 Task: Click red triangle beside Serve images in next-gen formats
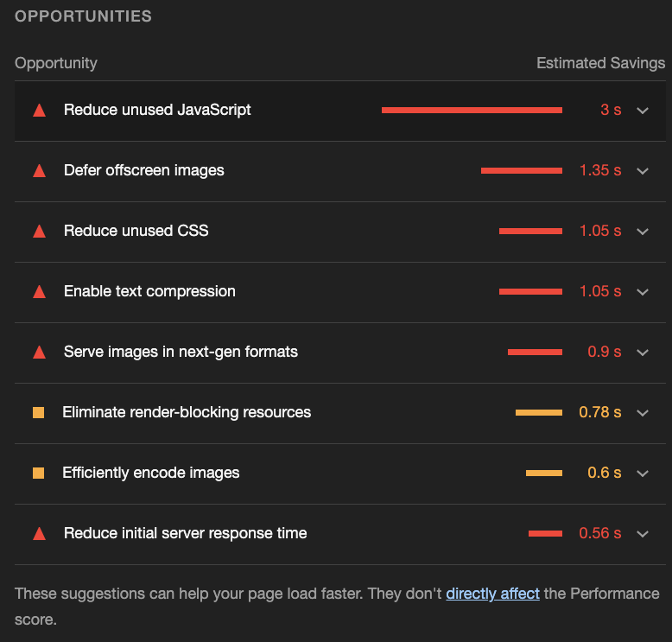tap(39, 353)
